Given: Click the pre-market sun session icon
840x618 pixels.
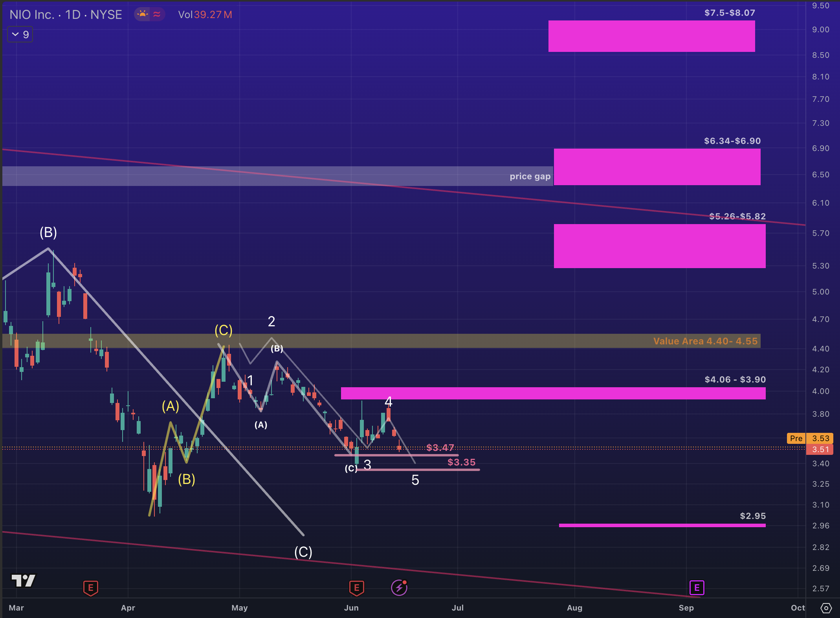Looking at the screenshot, I should (142, 15).
